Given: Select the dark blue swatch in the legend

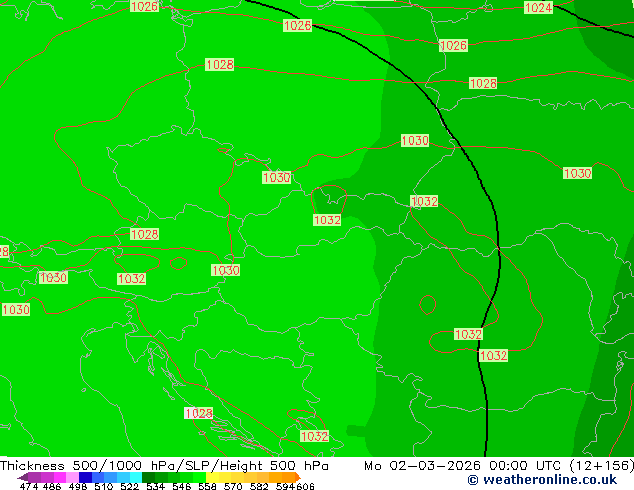Looking at the screenshot, I should 85,477.
